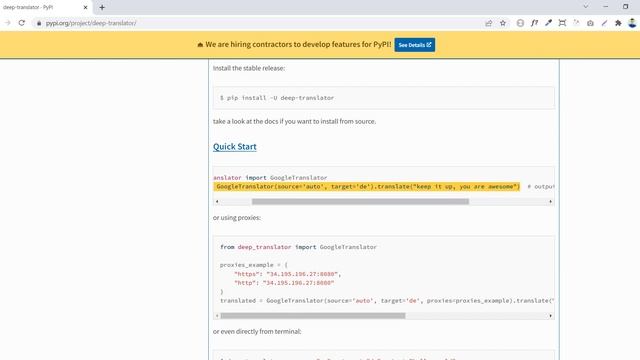640x360 pixels.
Task: Click the left arrow of Quick Start code scrollbar
Action: pos(217,201)
